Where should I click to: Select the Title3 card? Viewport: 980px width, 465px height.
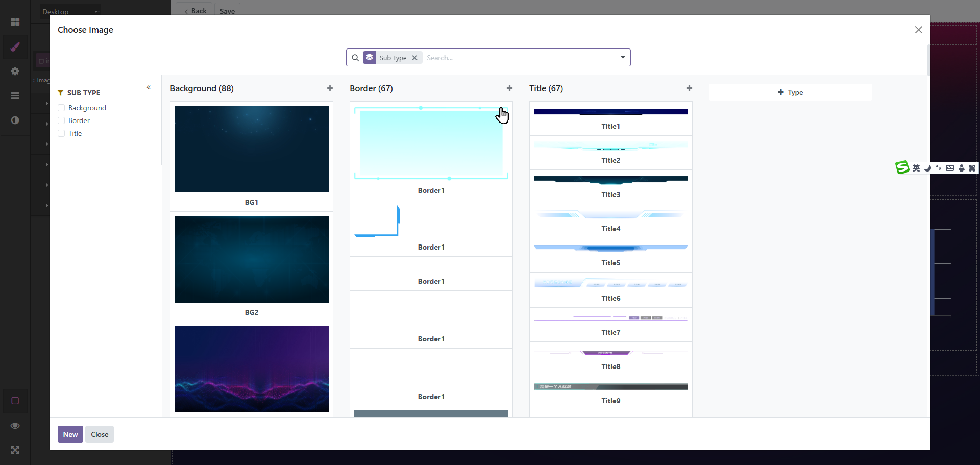611,187
